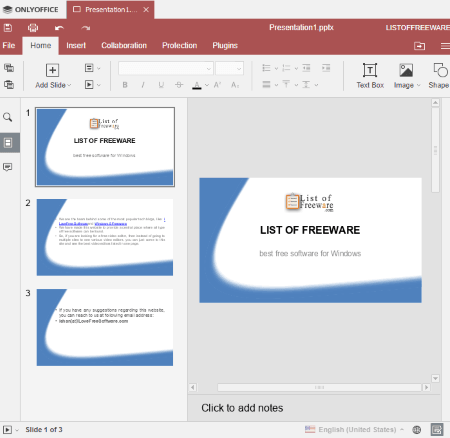The height and width of the screenshot is (438, 450).
Task: Add a new slide using the plus icon
Action: [52, 70]
